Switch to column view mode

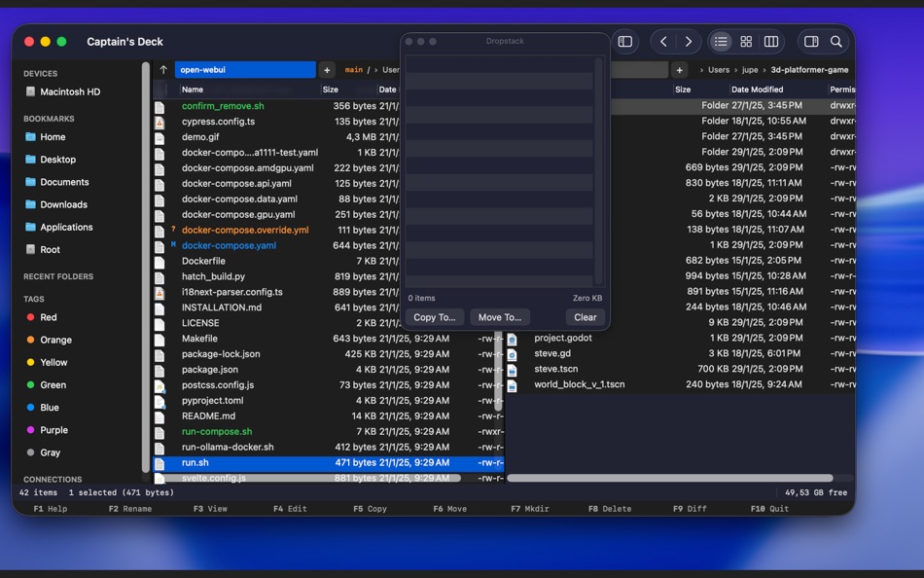tap(771, 42)
